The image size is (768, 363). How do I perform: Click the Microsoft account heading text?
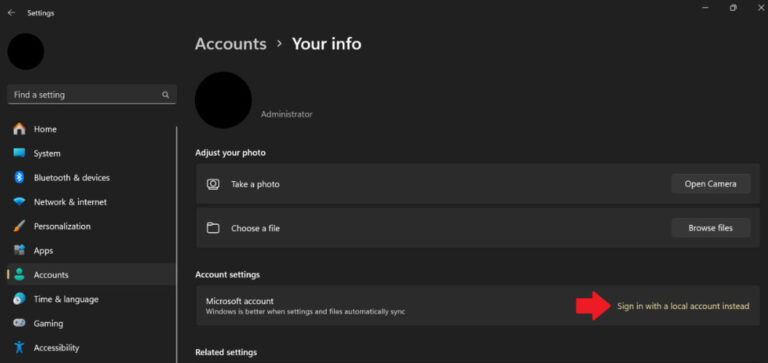click(240, 301)
